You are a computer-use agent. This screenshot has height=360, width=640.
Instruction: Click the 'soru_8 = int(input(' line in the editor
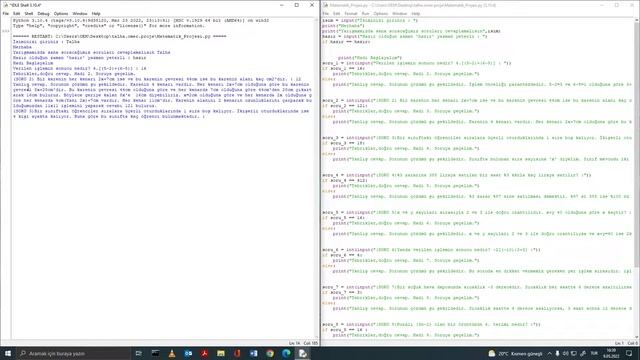(x=431, y=324)
